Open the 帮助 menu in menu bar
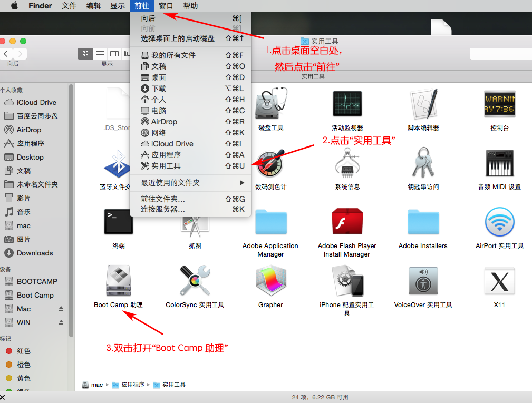The width and height of the screenshot is (532, 403). click(190, 6)
